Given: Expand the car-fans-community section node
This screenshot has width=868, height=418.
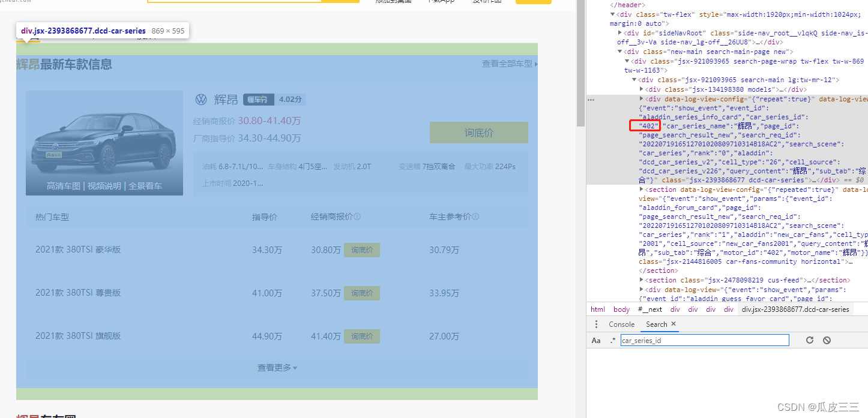Looking at the screenshot, I should point(642,190).
